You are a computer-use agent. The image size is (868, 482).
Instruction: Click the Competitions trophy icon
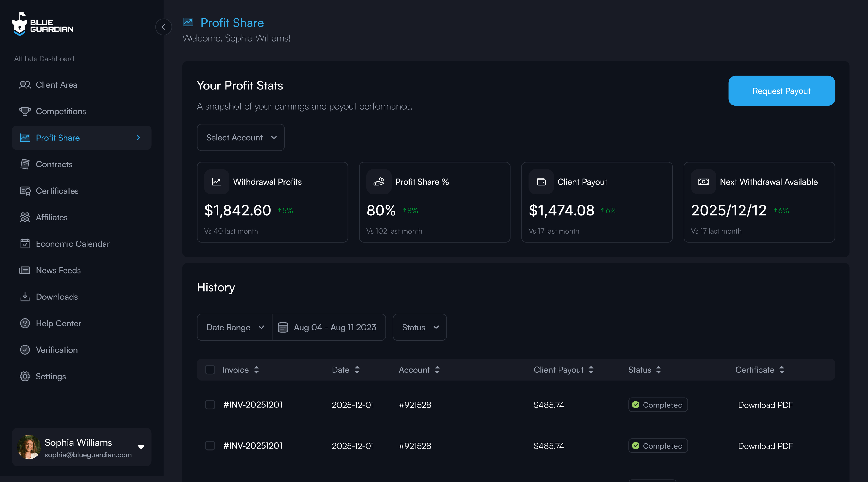point(25,111)
